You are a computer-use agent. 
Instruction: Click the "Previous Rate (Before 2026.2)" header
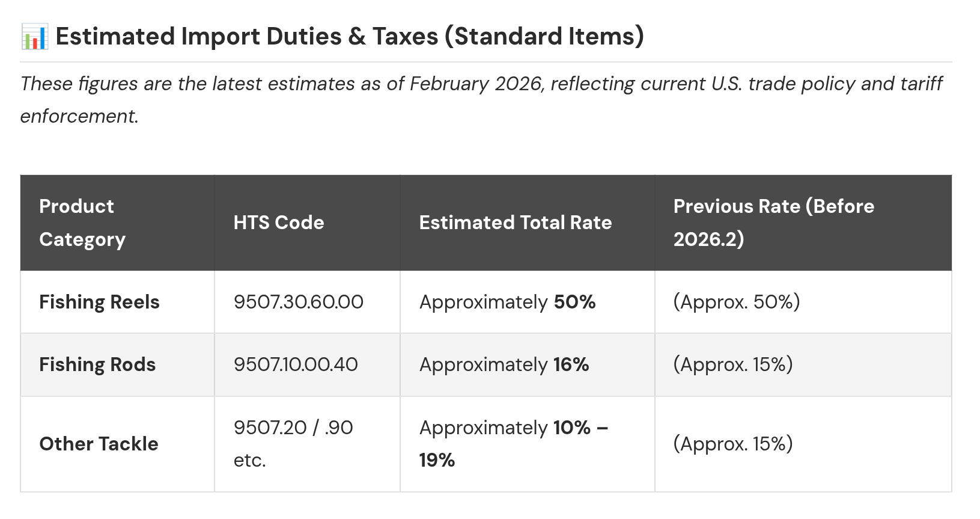[773, 223]
